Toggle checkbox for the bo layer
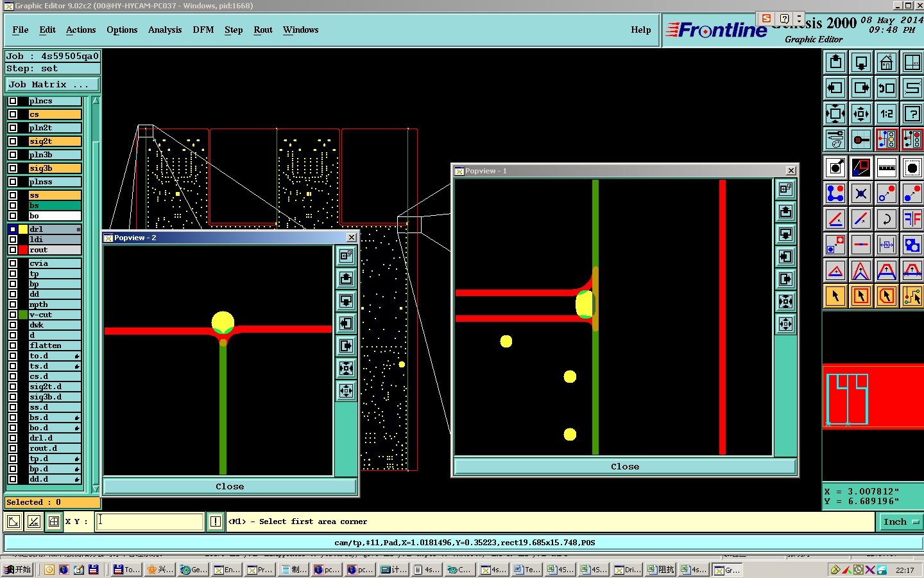This screenshot has width=924, height=578. (x=13, y=216)
